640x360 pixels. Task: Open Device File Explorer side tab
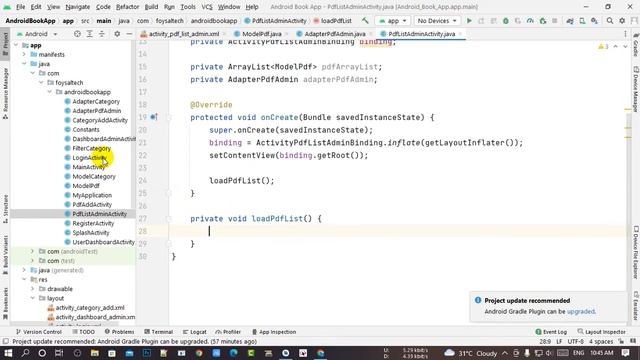636,252
